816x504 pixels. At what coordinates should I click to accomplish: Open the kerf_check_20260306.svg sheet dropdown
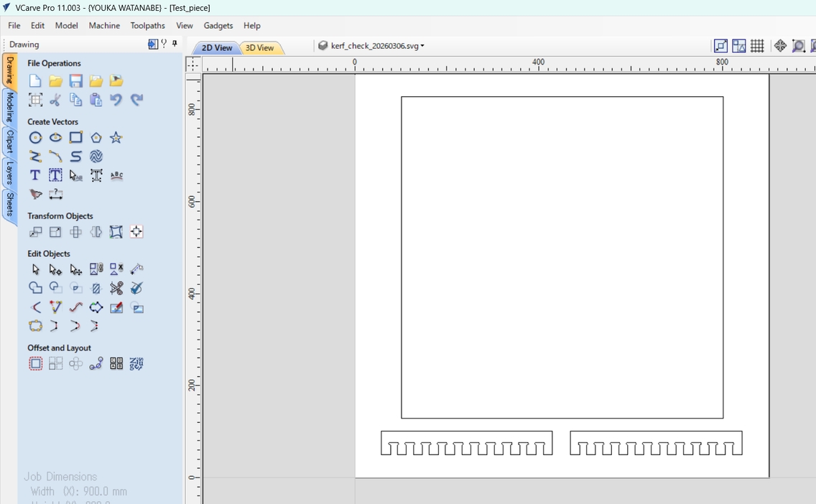click(422, 46)
